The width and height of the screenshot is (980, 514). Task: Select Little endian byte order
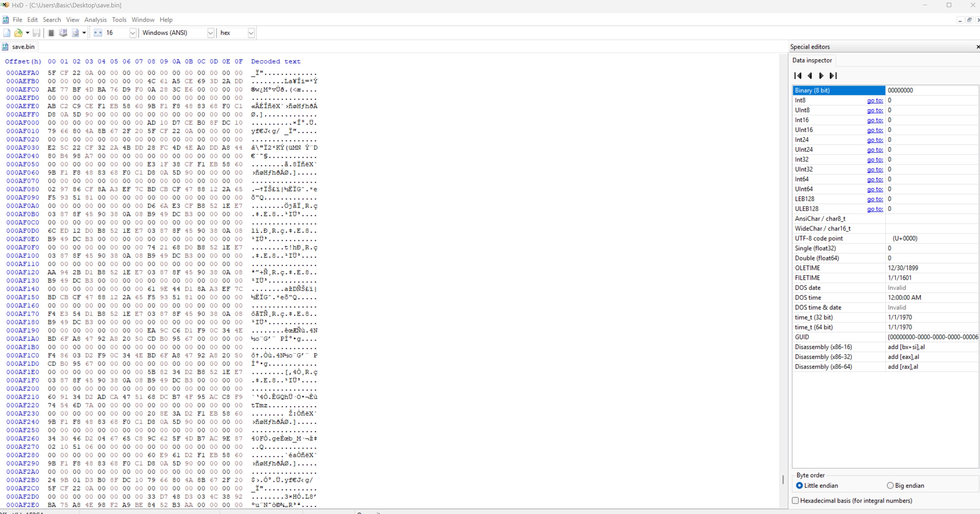pos(817,486)
